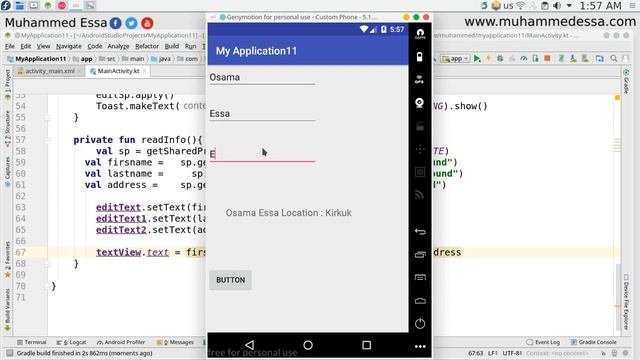
Task: Open the file manager in top panel
Action: point(20,5)
